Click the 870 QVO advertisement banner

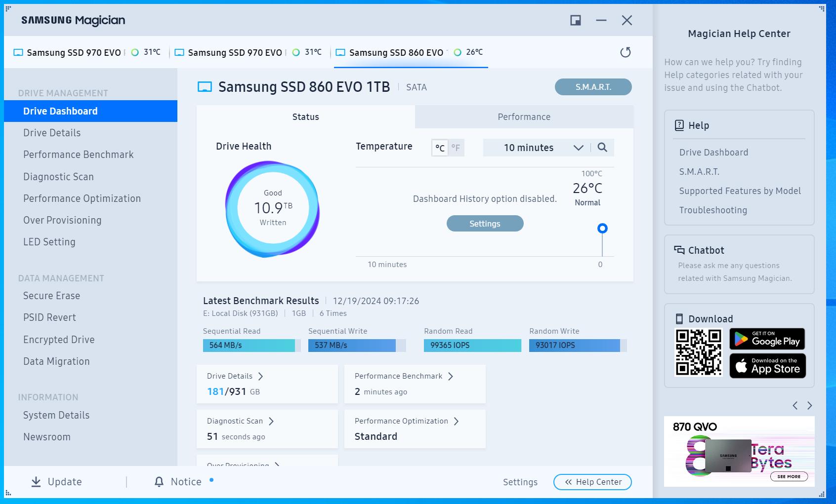point(739,451)
